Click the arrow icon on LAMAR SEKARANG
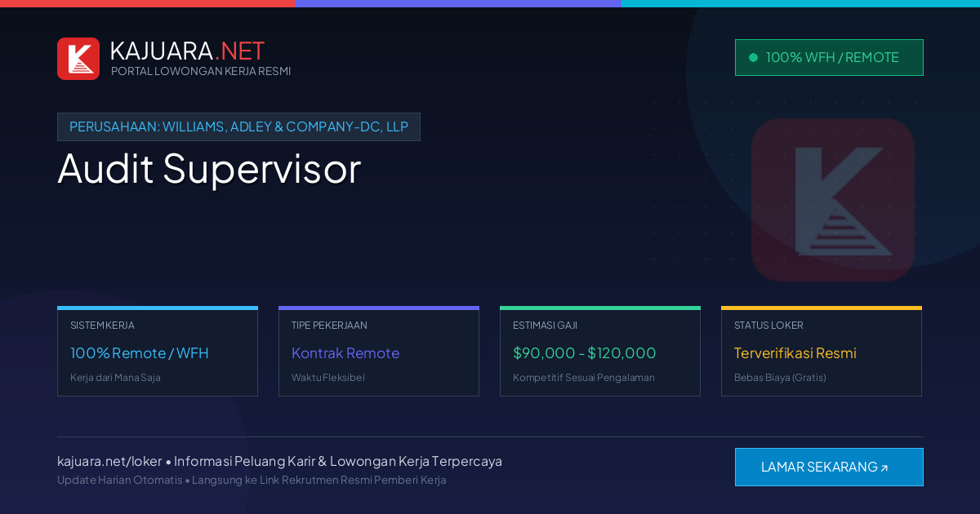 point(884,467)
